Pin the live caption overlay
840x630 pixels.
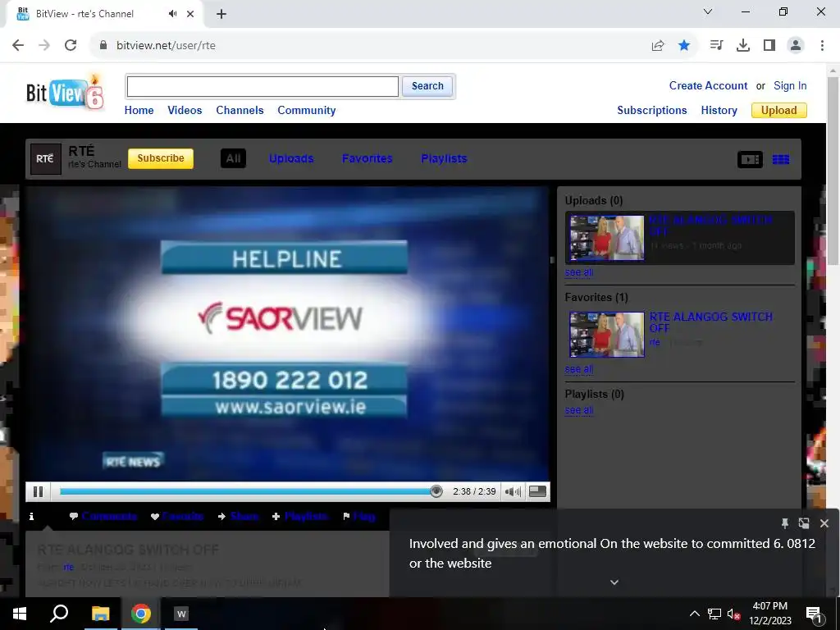click(x=785, y=523)
